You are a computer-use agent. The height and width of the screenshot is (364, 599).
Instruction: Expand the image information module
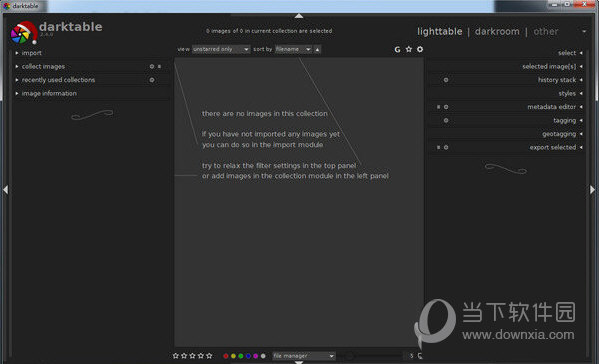coord(91,93)
